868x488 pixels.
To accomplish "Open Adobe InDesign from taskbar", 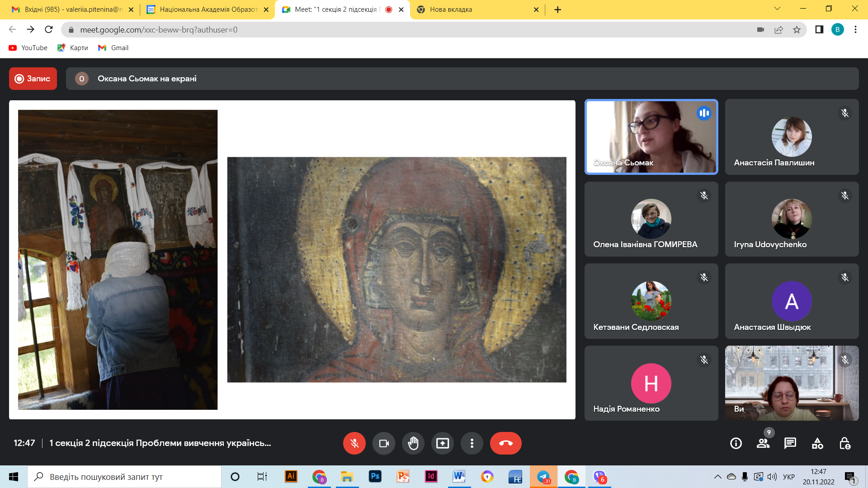I will tap(431, 477).
